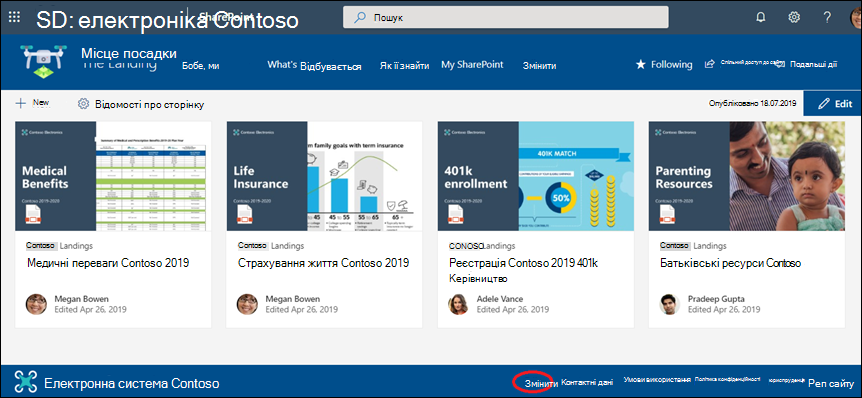Click the Contoso logo in the footer

click(26, 383)
